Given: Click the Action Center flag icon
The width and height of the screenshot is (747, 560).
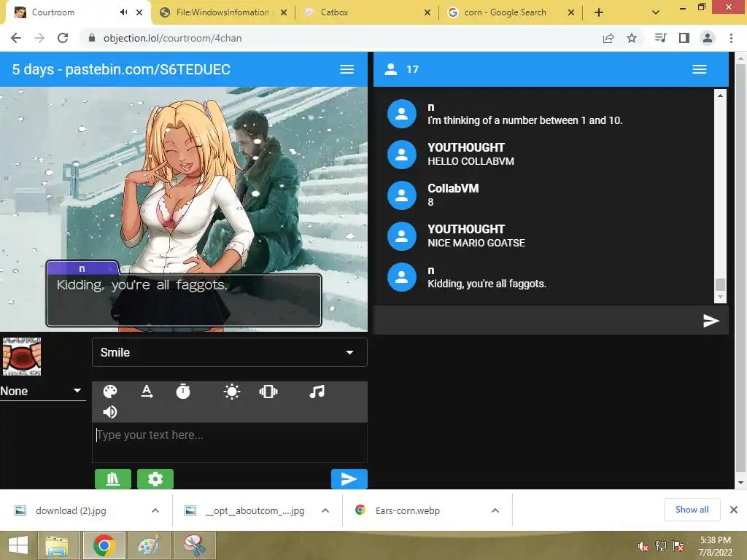Looking at the screenshot, I should point(678,546).
